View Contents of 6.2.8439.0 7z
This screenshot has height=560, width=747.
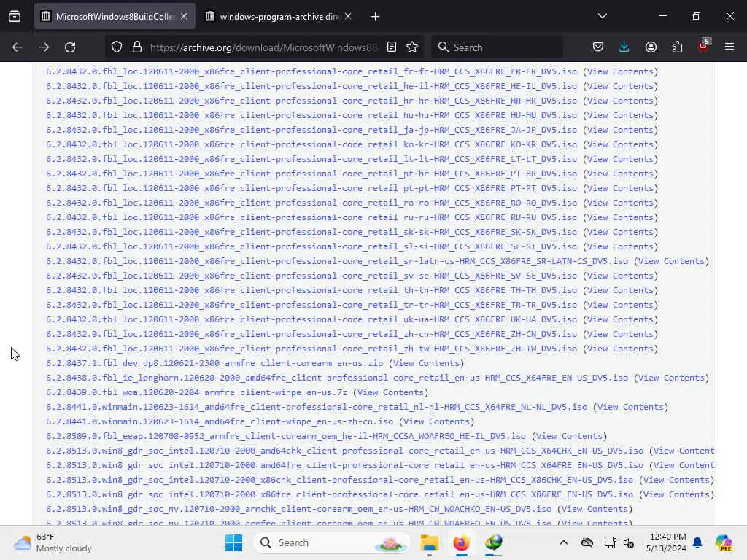(x=391, y=392)
